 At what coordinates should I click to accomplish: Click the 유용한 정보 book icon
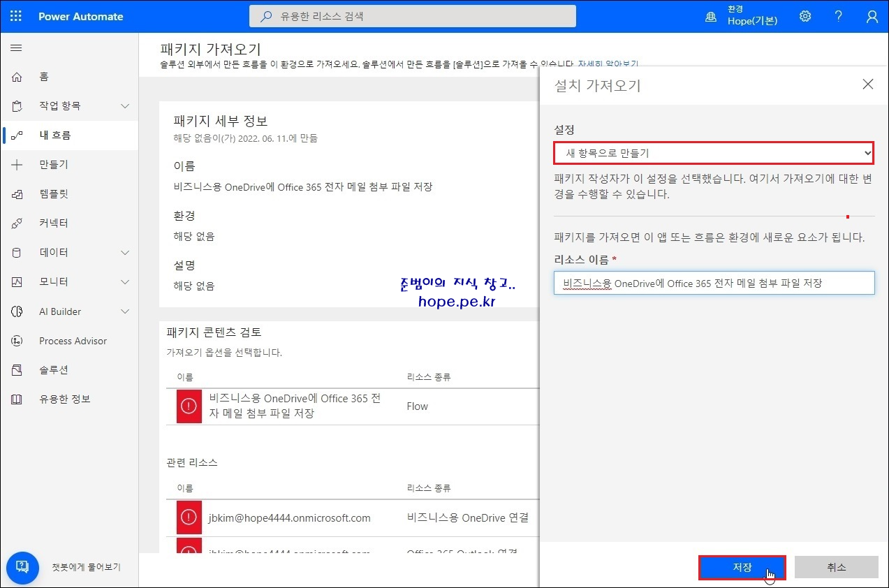tap(17, 399)
